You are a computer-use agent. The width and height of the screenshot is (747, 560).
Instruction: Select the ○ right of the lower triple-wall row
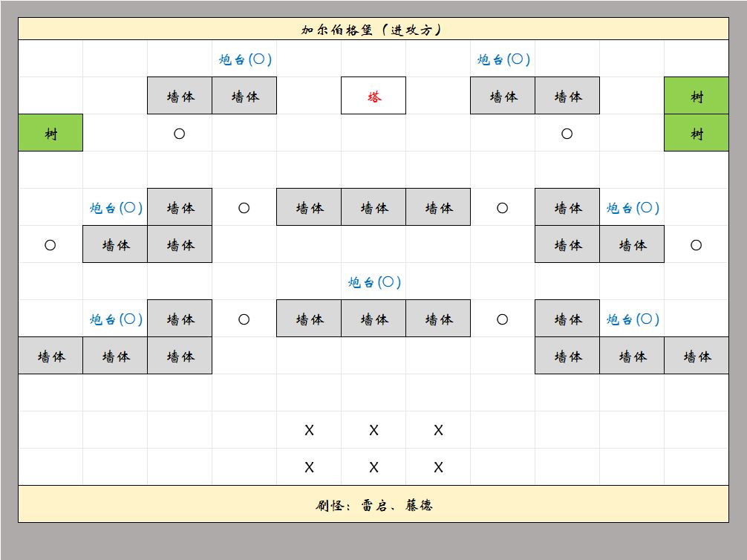502,319
